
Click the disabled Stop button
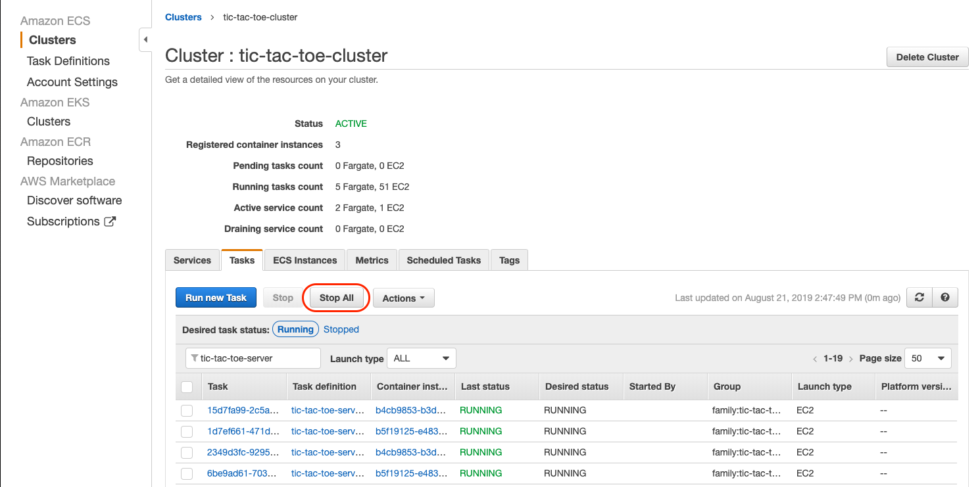(283, 298)
